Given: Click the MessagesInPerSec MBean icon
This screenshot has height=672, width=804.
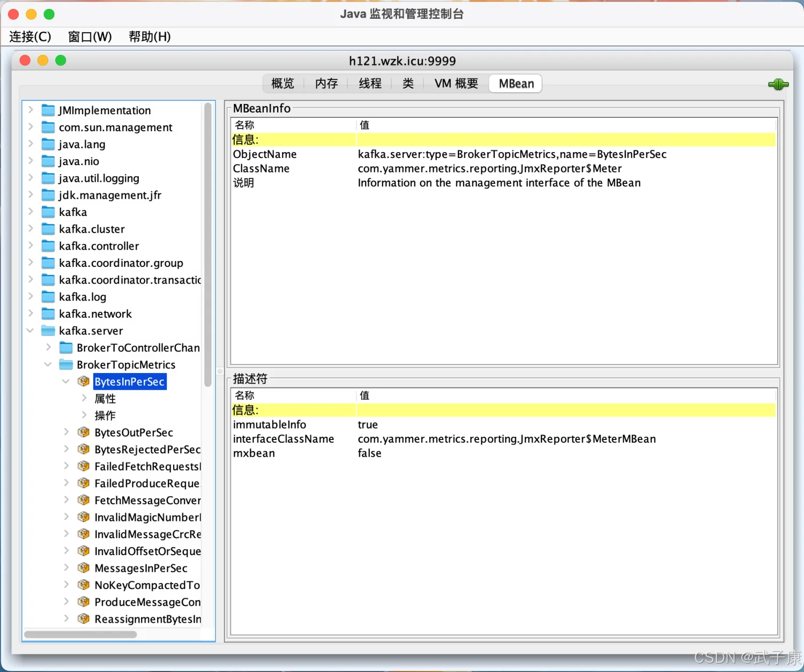Looking at the screenshot, I should pos(84,568).
